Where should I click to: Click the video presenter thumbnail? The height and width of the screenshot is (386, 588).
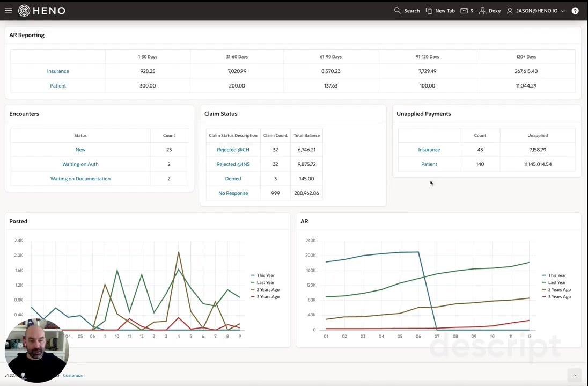tap(37, 350)
